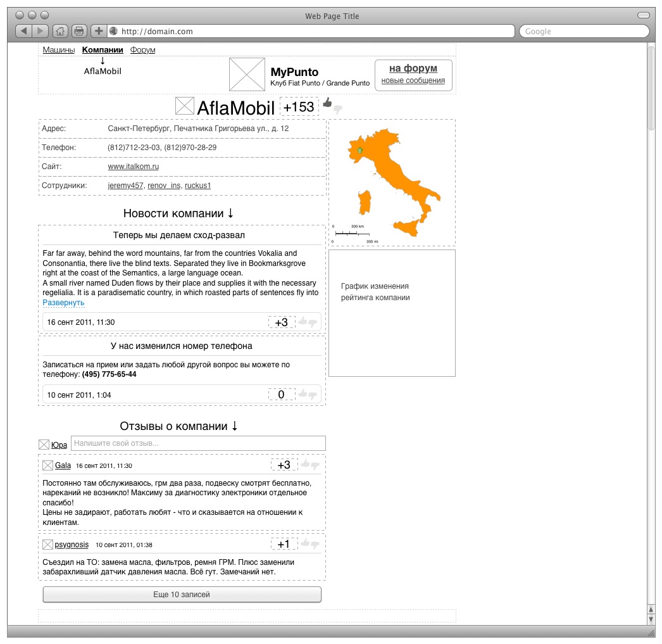Open the Форум navigation tab
Viewport: 662px width, 644px height.
[x=142, y=50]
